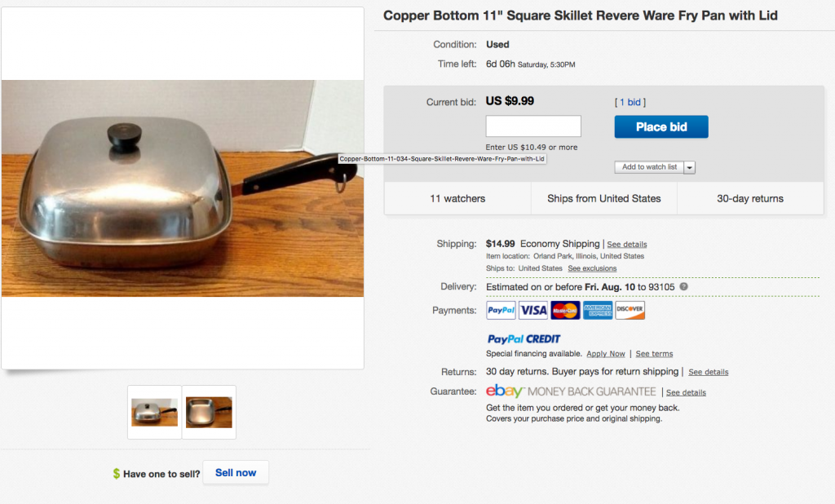Click the American Express card icon
The width and height of the screenshot is (835, 504).
click(x=598, y=310)
